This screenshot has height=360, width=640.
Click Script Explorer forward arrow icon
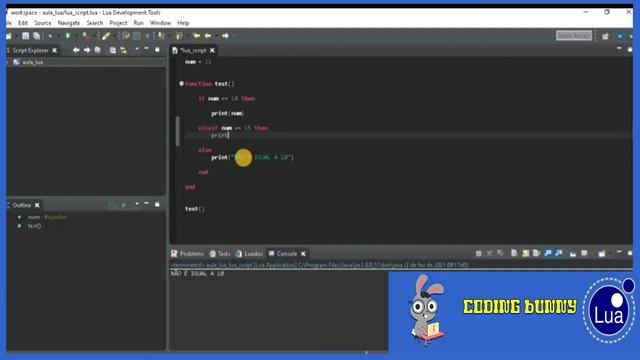[87, 50]
